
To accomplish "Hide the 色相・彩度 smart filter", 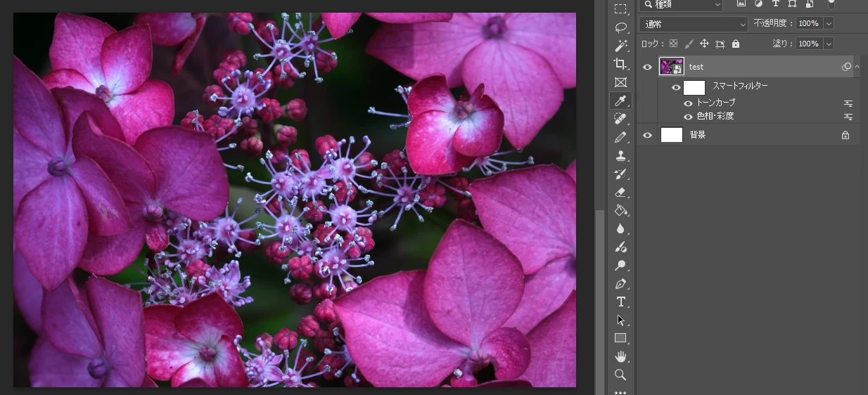I will 689,117.
